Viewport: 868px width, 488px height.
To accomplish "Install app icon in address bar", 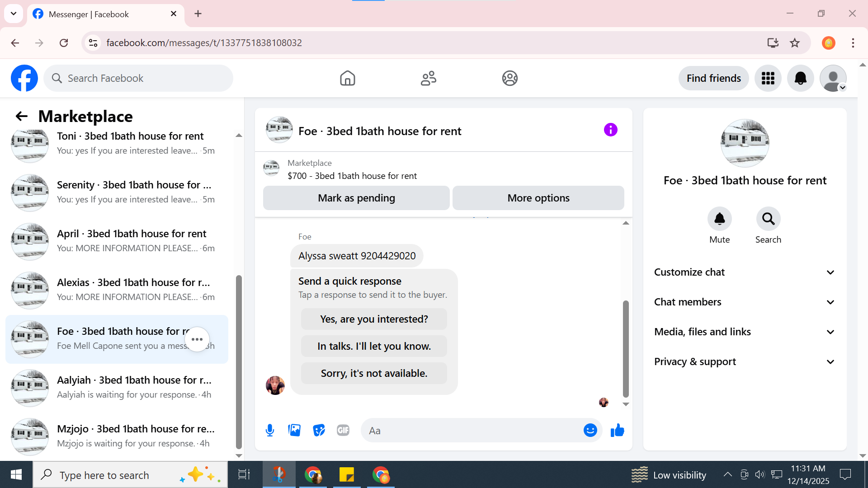I will coord(773,43).
